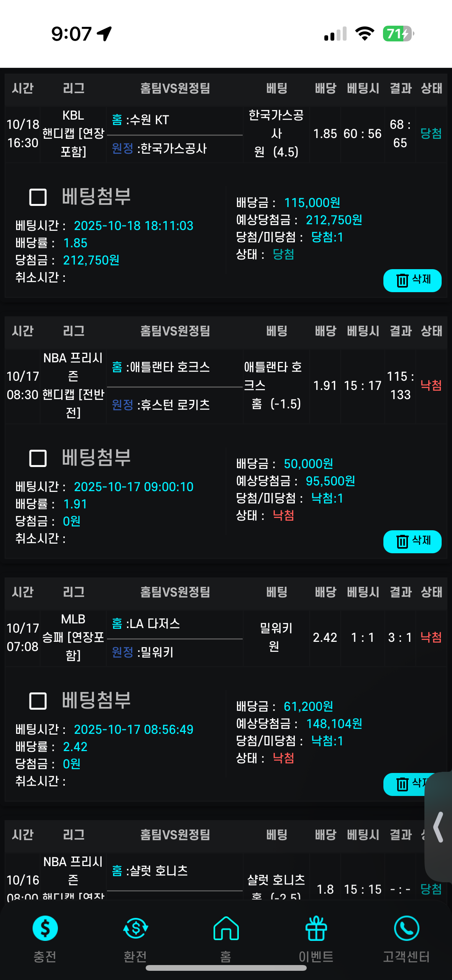Tap the 고객센터 phone icon
This screenshot has width=452, height=980.
click(406, 928)
